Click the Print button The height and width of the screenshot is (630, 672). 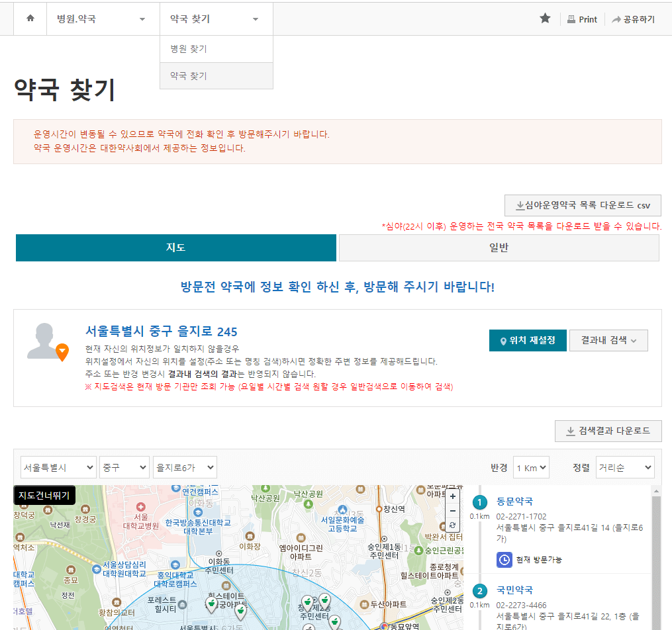582,19
